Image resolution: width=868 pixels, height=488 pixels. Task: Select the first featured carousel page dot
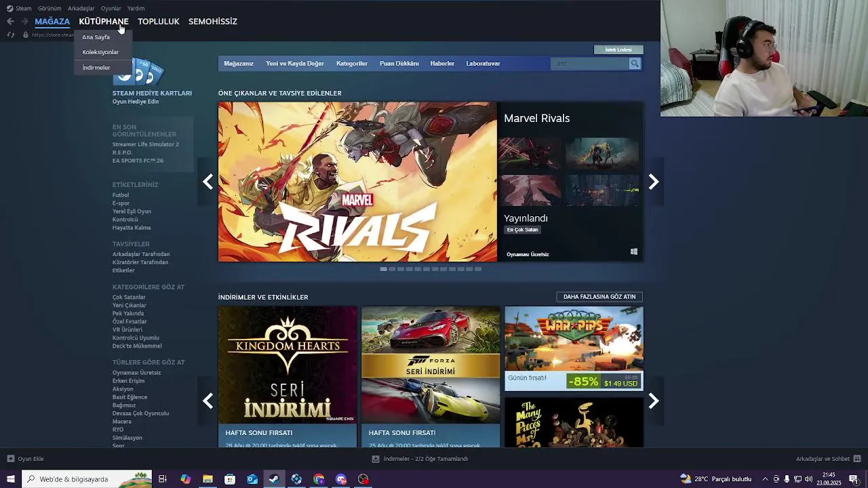point(383,269)
